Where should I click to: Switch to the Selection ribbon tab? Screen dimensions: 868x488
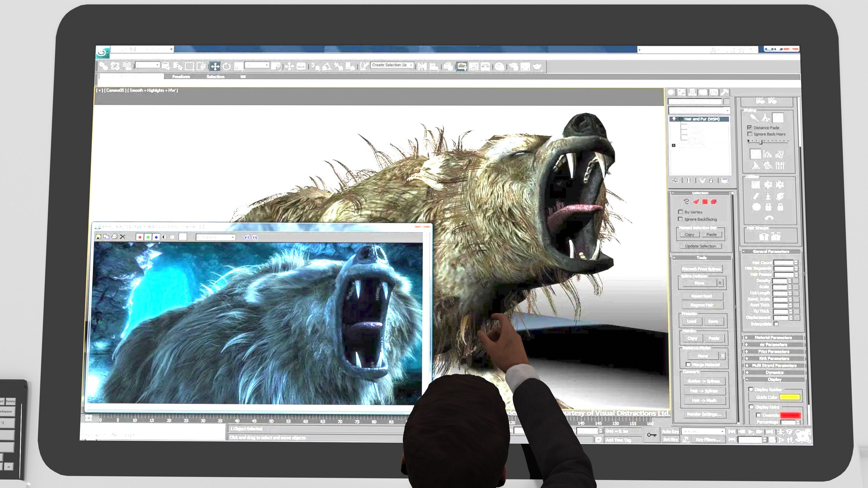[216, 77]
